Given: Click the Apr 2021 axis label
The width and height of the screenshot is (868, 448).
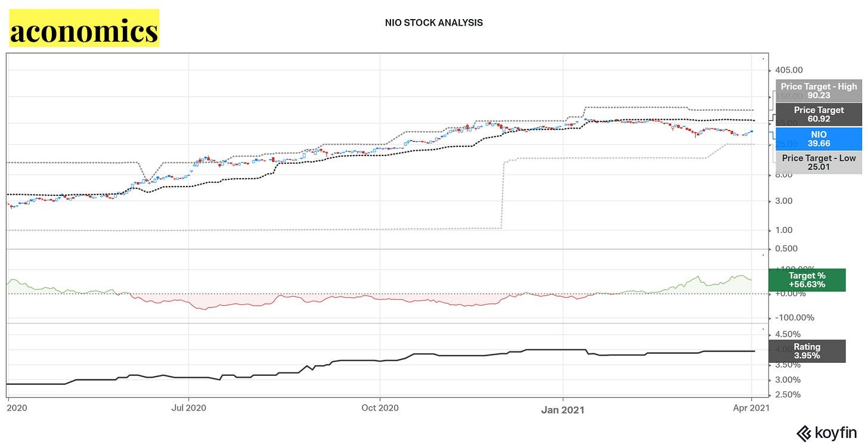Looking at the screenshot, I should pos(752,409).
